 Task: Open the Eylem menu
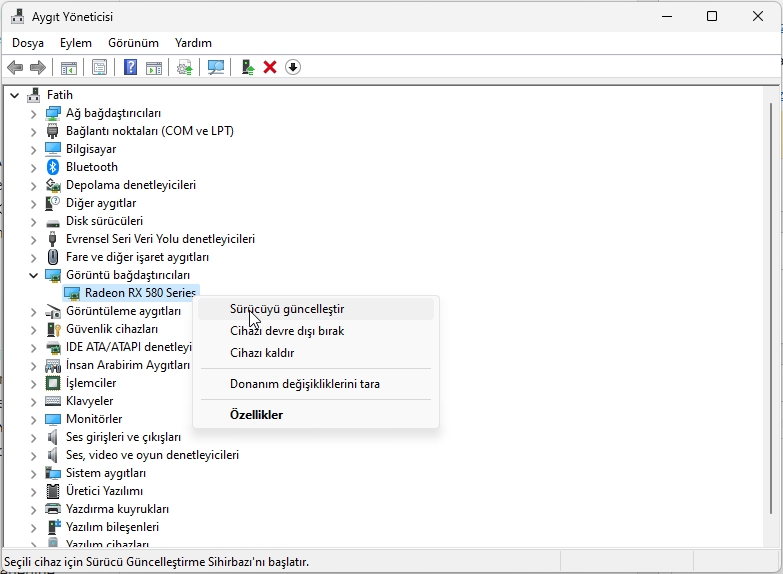pos(75,43)
